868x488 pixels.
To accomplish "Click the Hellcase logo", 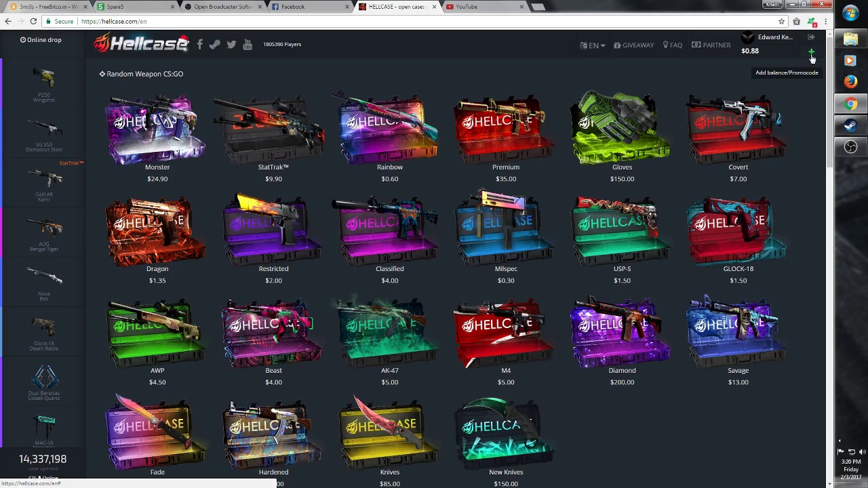I will click(141, 43).
